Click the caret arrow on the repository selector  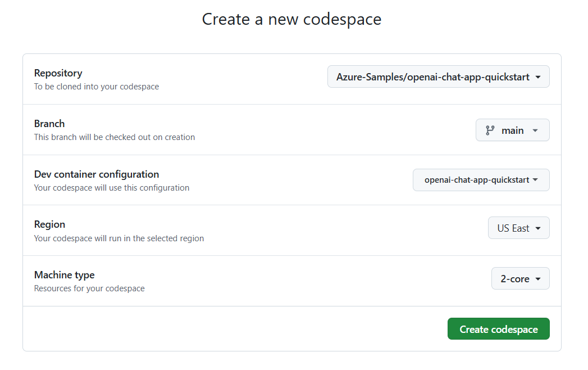[x=538, y=77]
